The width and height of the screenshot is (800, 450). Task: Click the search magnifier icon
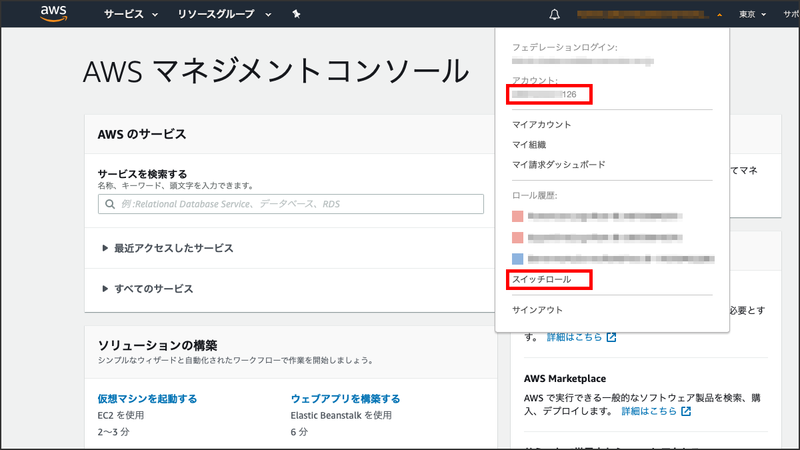pos(110,204)
